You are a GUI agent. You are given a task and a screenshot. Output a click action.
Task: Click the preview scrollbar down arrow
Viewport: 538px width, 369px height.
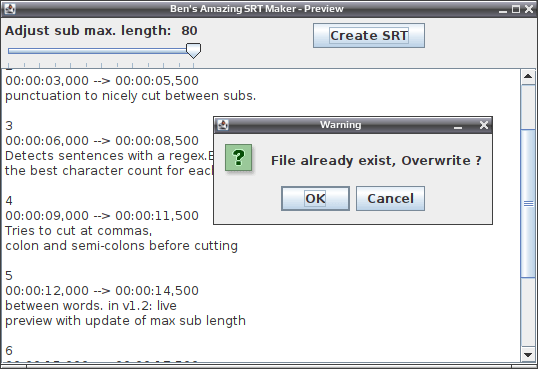(x=528, y=355)
